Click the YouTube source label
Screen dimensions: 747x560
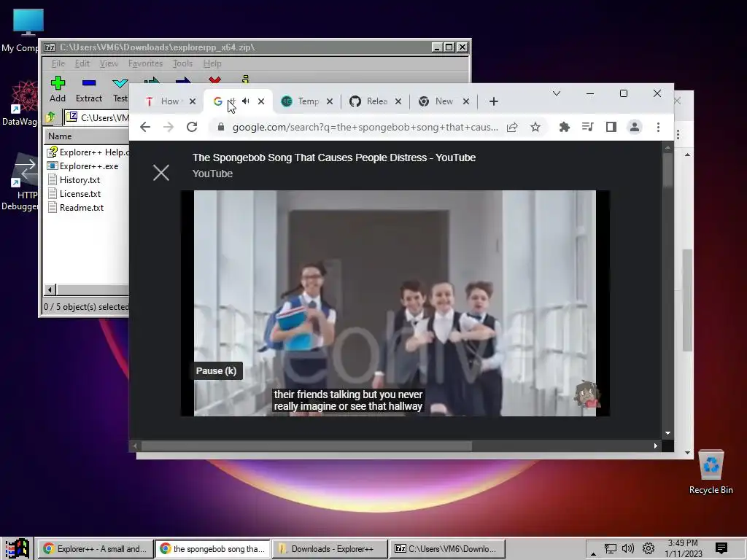[212, 174]
